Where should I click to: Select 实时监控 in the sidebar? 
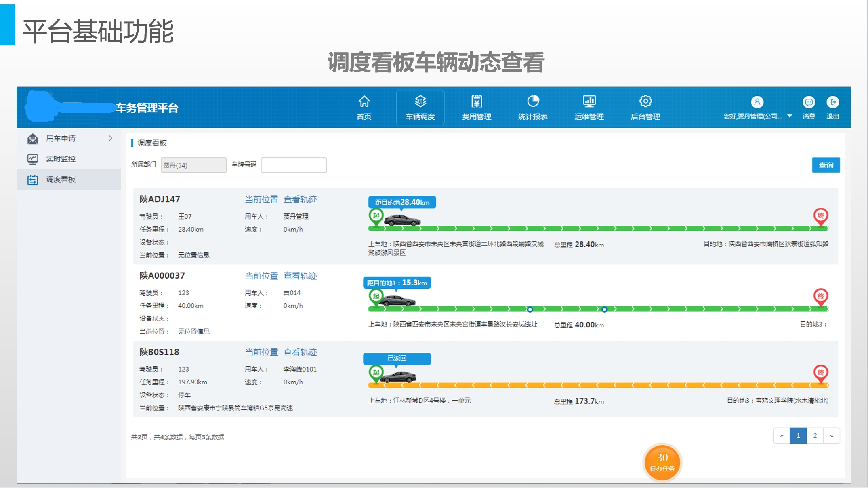61,159
